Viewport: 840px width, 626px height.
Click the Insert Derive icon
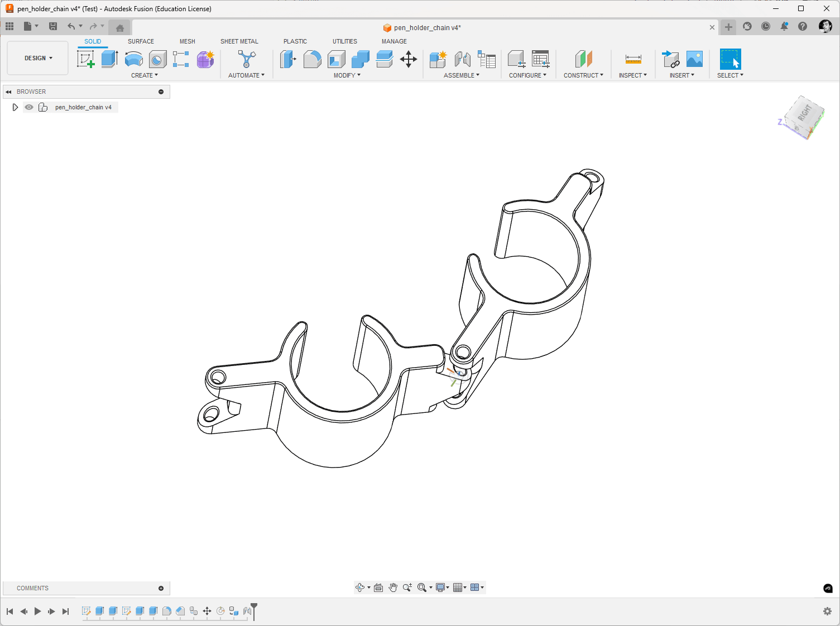[670, 59]
